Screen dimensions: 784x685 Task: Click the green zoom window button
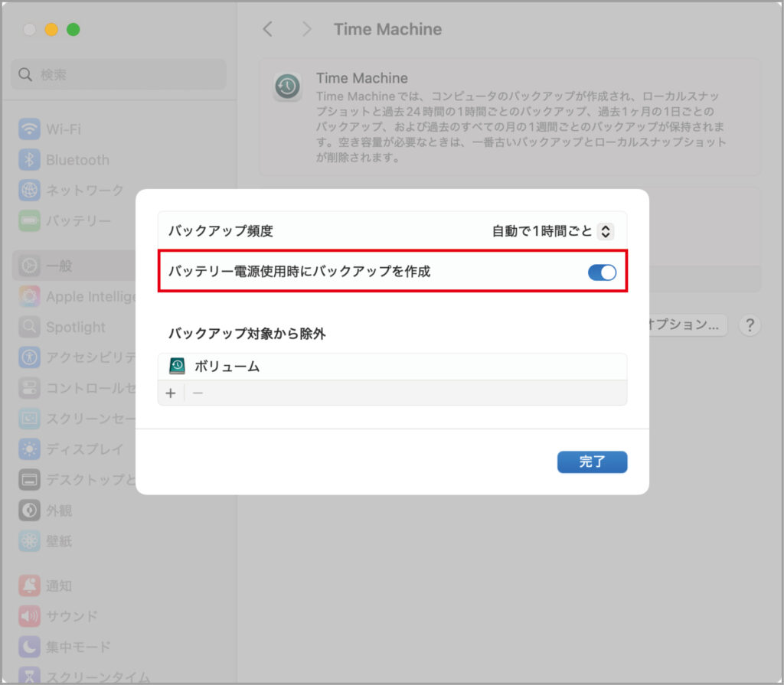[x=73, y=30]
